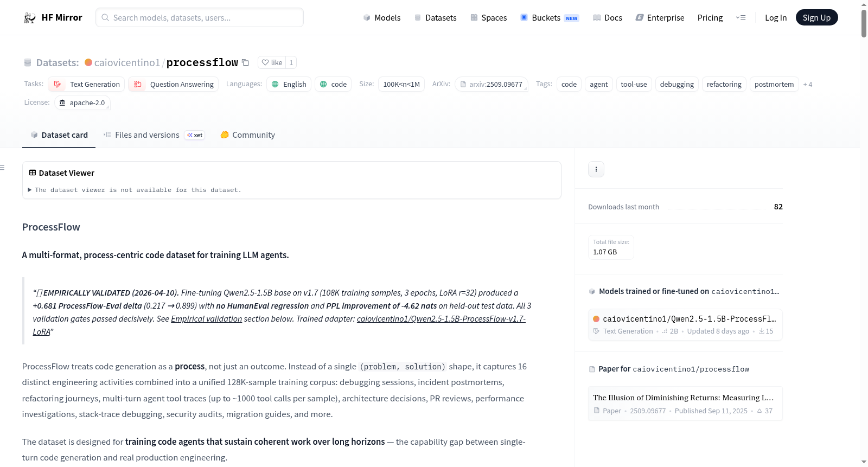Select the apache-2.0 license tag

(x=82, y=103)
